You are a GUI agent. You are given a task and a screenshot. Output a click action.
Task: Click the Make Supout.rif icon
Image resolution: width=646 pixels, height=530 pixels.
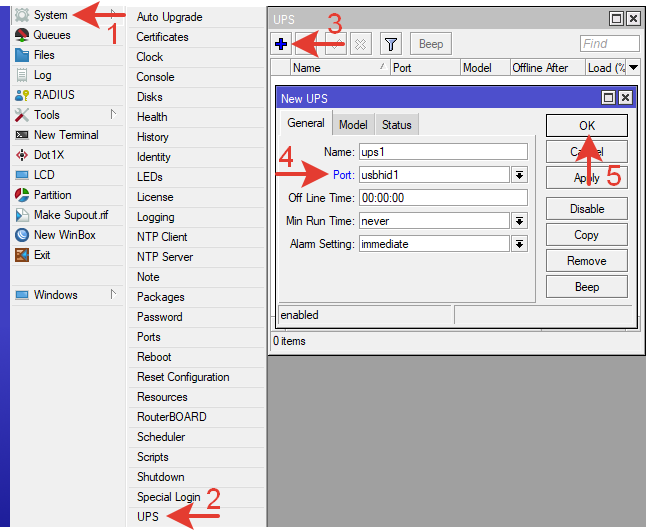pyautogui.click(x=22, y=215)
